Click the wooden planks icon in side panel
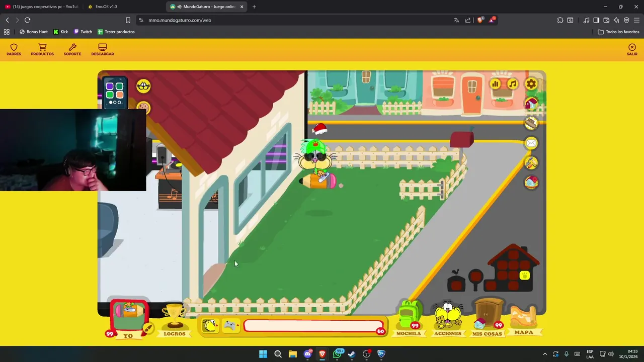 pos(531,123)
